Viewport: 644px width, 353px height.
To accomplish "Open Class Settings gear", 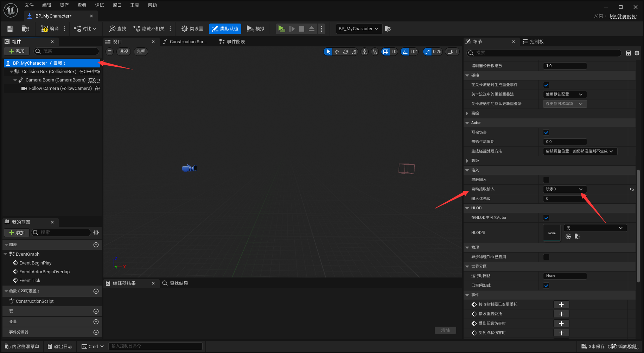I will [x=192, y=29].
